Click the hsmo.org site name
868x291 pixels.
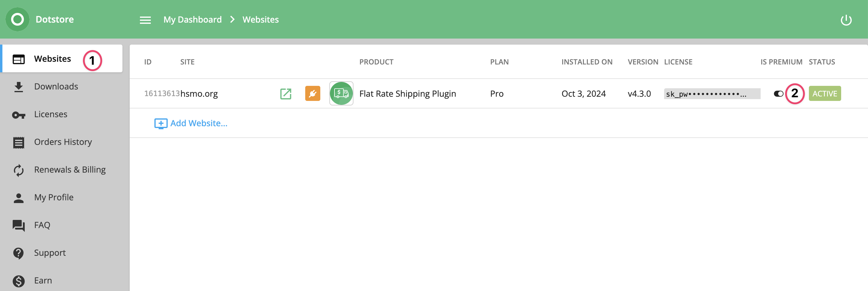tap(199, 93)
